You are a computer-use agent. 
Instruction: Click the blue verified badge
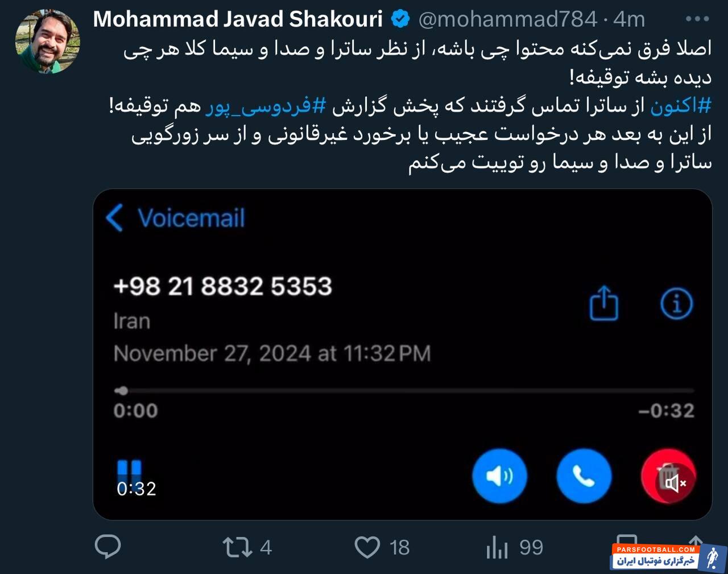[400, 19]
